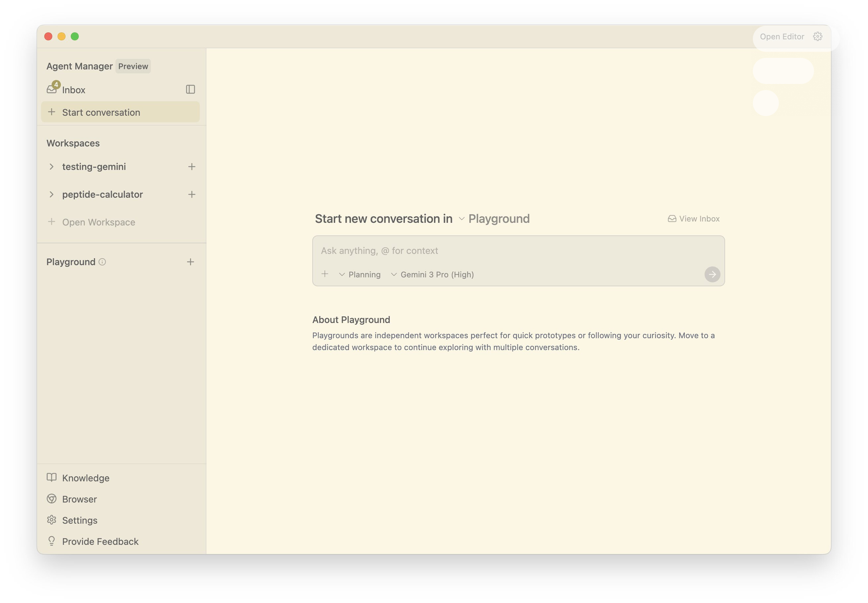Image resolution: width=868 pixels, height=603 pixels.
Task: Click the View Inbox link
Action: point(694,219)
